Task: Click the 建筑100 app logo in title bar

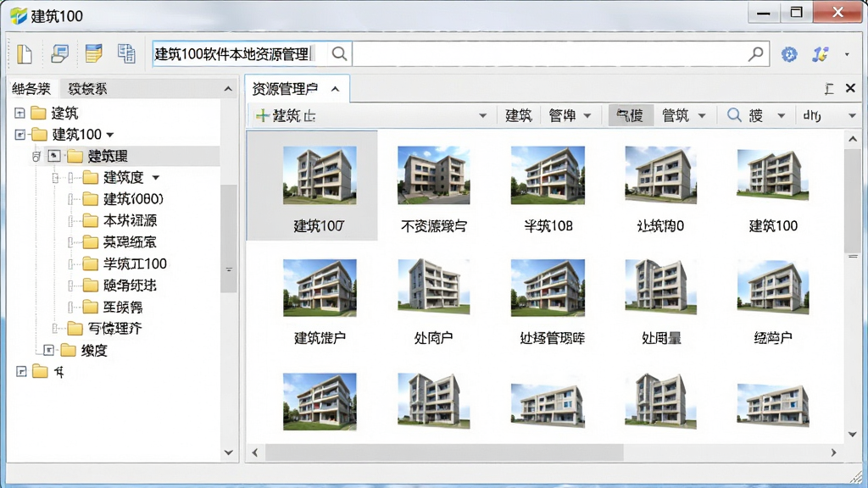Action: click(x=19, y=15)
